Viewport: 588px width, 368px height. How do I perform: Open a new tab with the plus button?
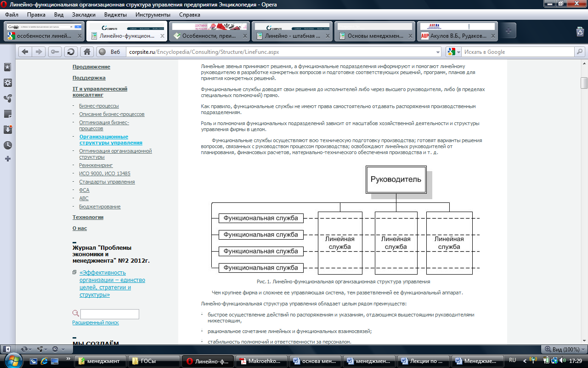508,31
